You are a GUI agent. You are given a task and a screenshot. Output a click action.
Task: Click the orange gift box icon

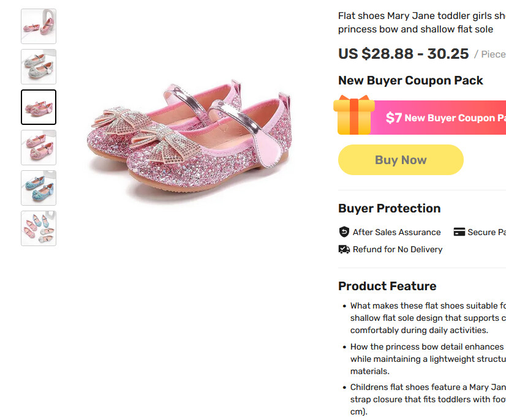coord(354,115)
